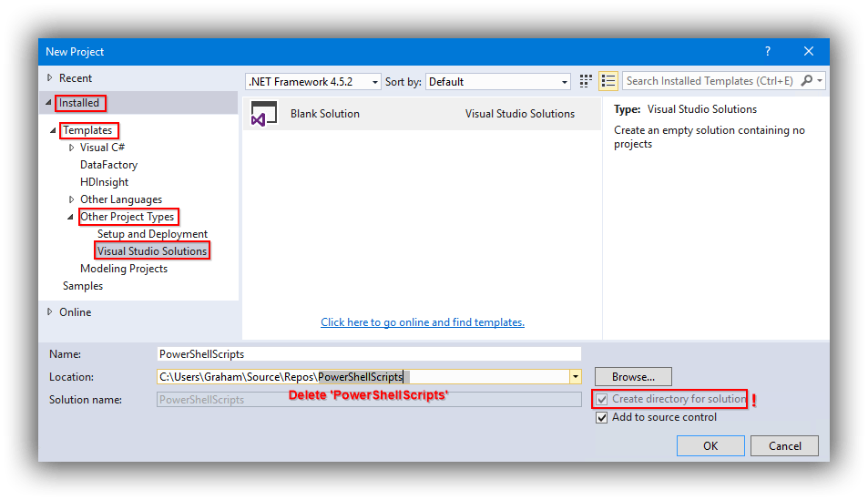
Task: Click the search magnifier icon
Action: click(x=807, y=81)
